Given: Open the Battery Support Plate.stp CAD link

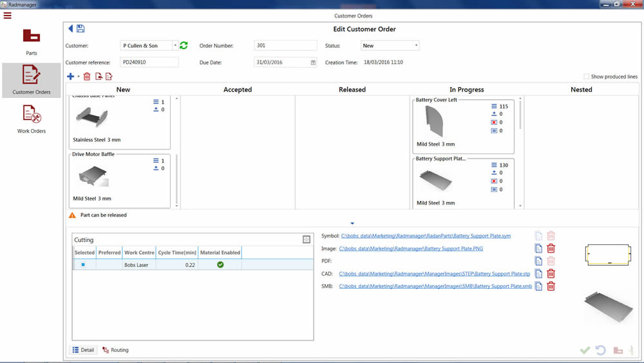Looking at the screenshot, I should 434,274.
